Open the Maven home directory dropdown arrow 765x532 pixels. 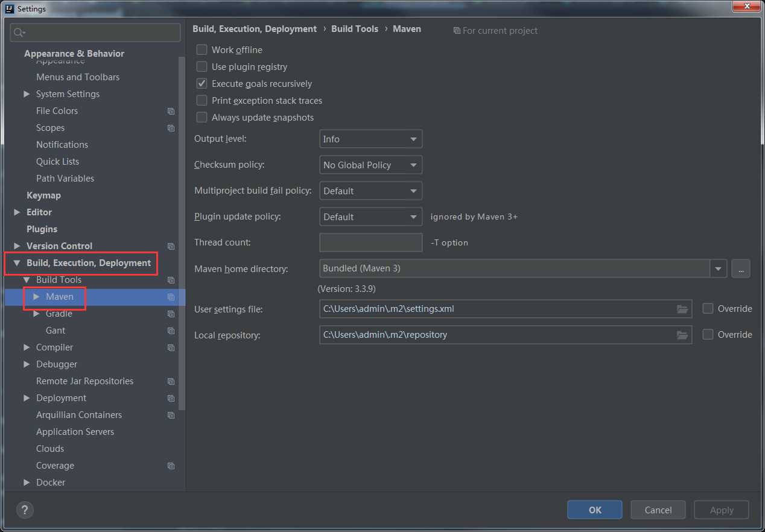point(718,268)
